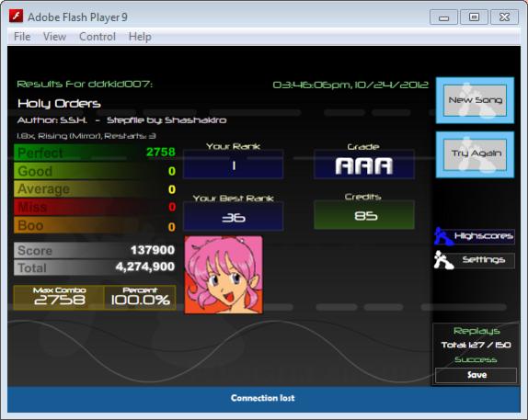This screenshot has height=420, width=528.
Task: Open the File menu
Action: point(22,37)
